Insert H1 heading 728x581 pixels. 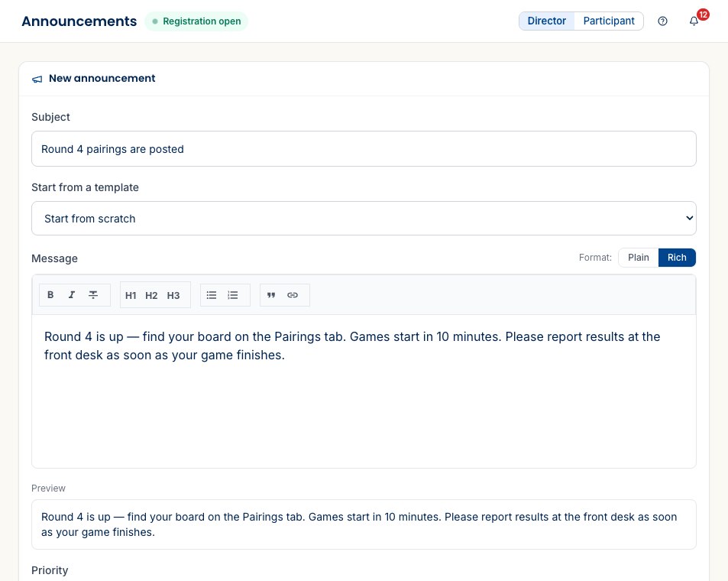pyautogui.click(x=131, y=295)
